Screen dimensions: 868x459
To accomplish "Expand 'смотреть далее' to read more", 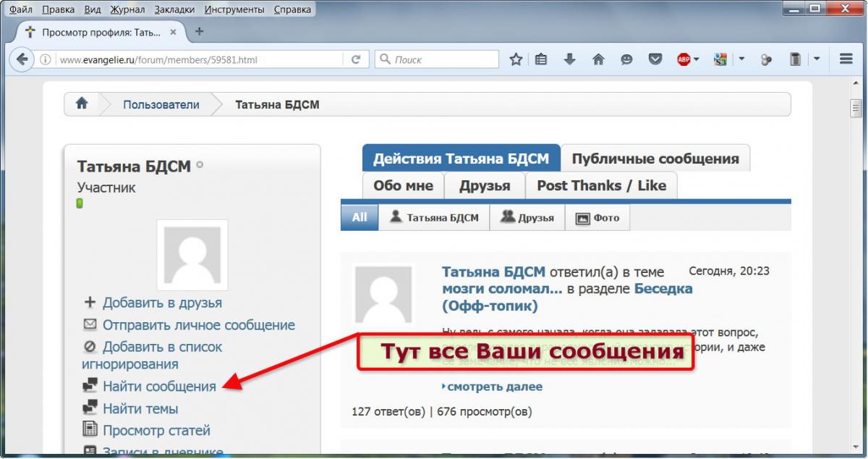I will 494,387.
